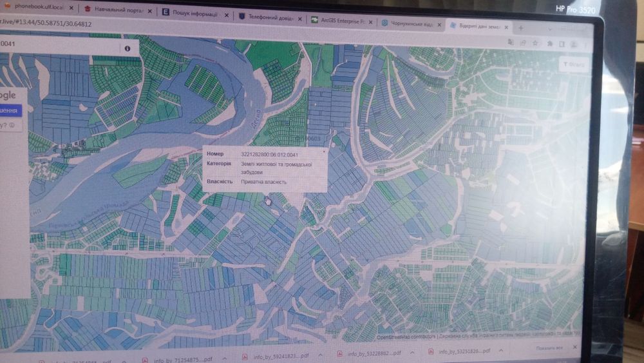Screen dimensions: 644x363
Task: Click the Землі житлової та громадської забудови text
Action: (276, 168)
